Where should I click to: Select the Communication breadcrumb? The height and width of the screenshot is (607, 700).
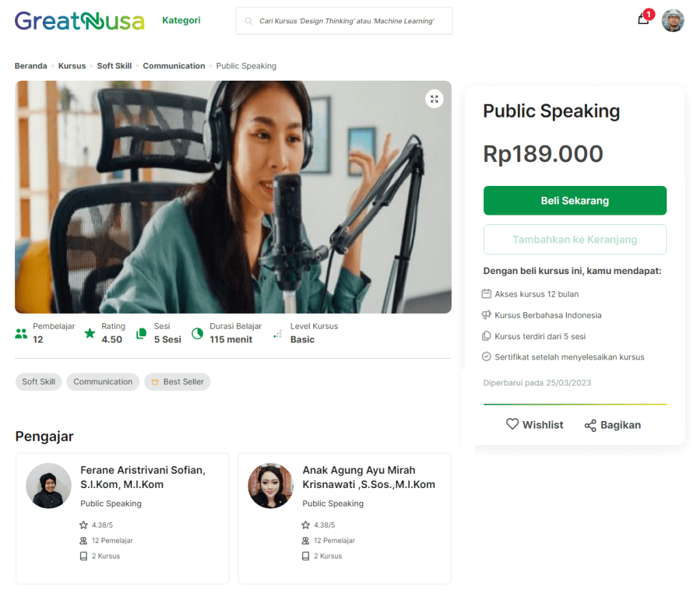(x=174, y=66)
